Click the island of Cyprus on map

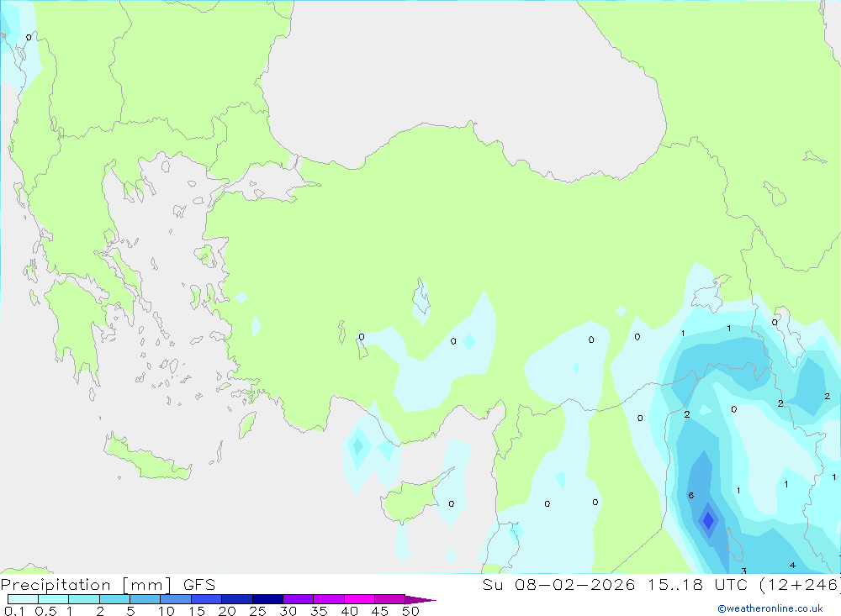[410, 500]
